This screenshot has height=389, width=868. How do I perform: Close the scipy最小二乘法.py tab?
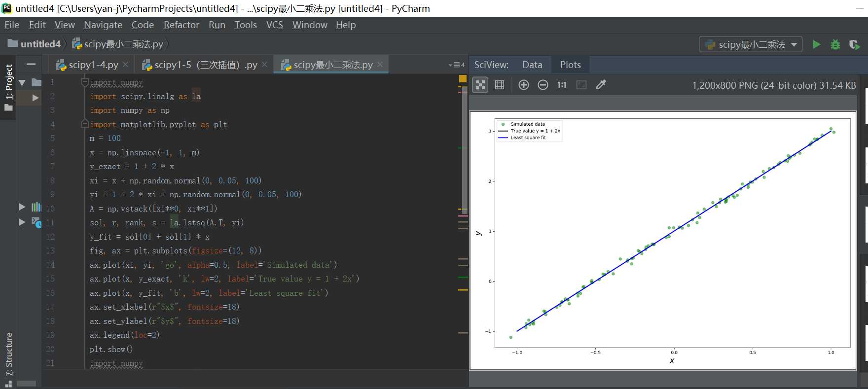coord(380,65)
